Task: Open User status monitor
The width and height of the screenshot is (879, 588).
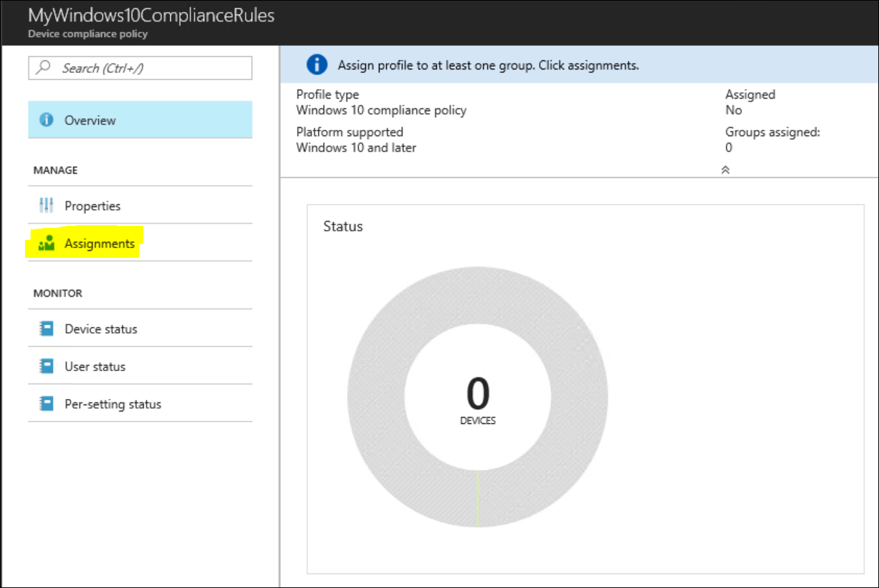Action: point(140,366)
